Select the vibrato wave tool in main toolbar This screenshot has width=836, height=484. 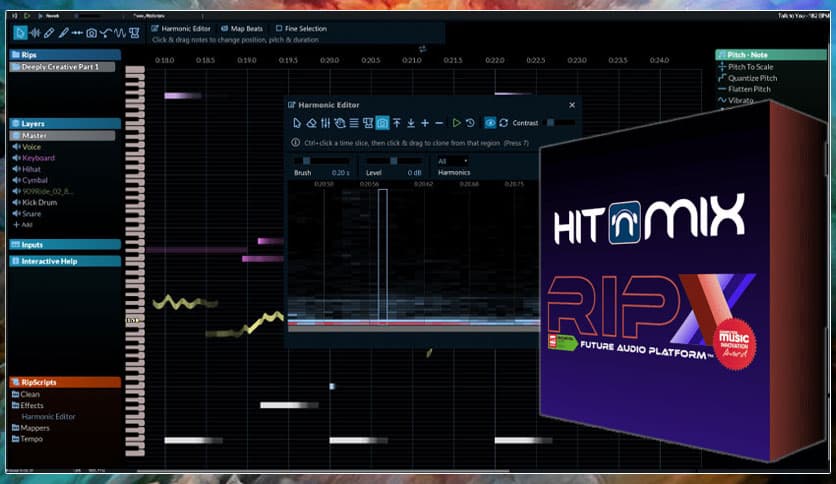pos(120,33)
